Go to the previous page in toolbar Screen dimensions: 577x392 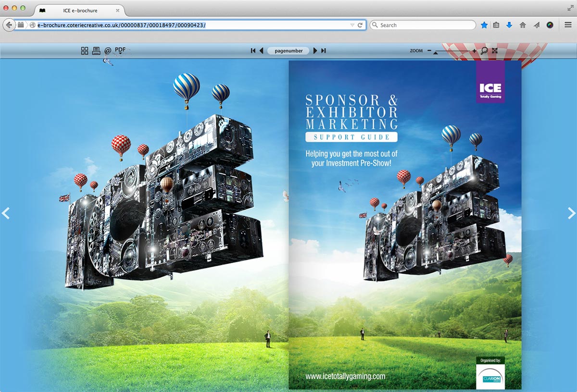click(x=262, y=50)
